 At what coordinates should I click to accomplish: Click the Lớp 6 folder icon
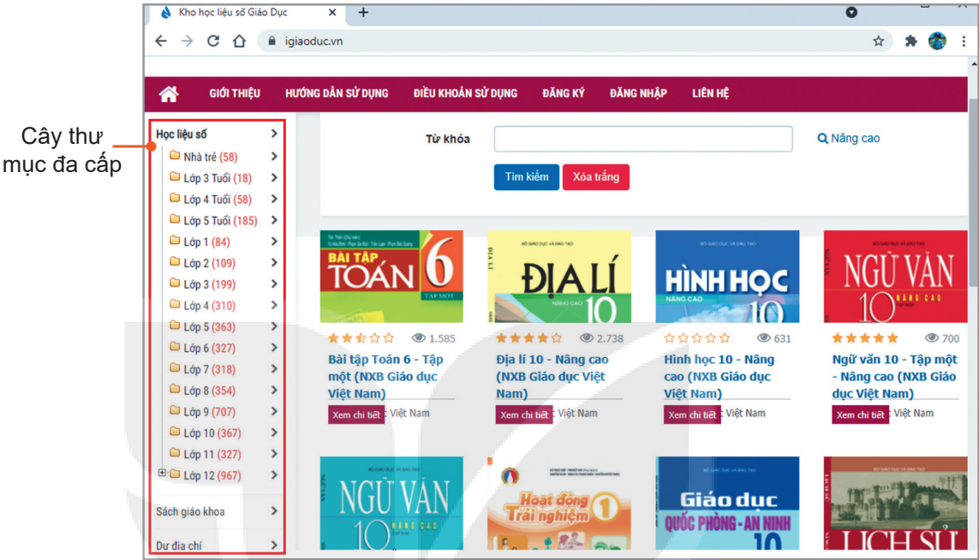[175, 347]
